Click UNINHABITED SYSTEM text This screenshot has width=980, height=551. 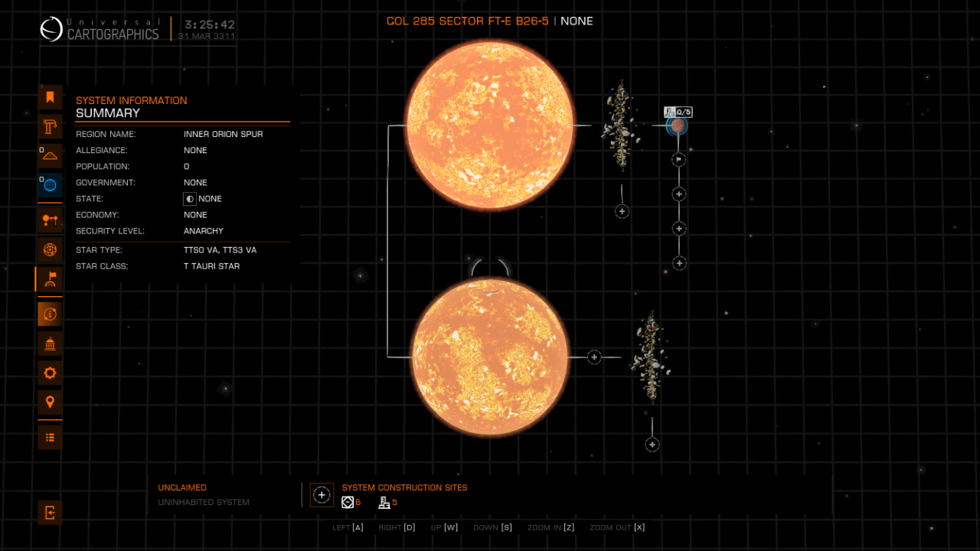[204, 503]
